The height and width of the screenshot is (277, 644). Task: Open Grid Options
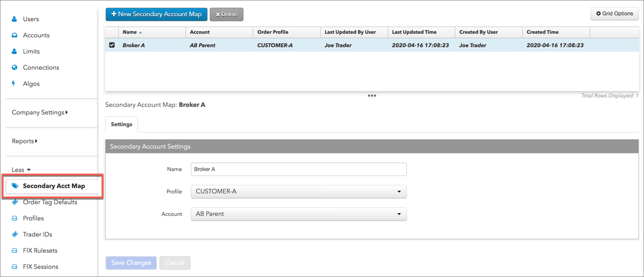coord(614,14)
